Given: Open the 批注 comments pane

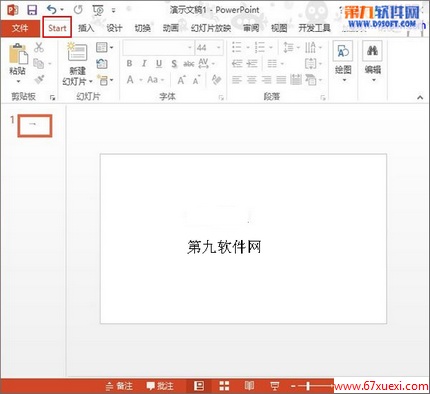Looking at the screenshot, I should [x=160, y=386].
